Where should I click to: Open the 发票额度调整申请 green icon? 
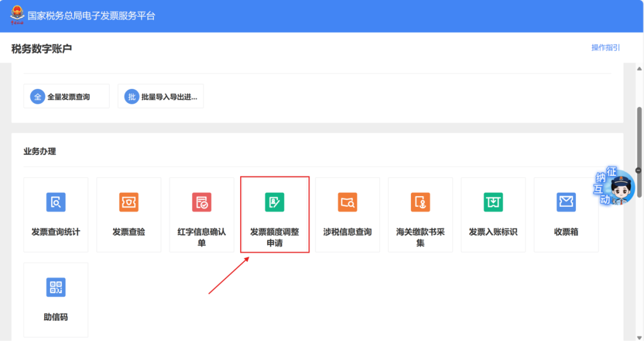(x=274, y=202)
